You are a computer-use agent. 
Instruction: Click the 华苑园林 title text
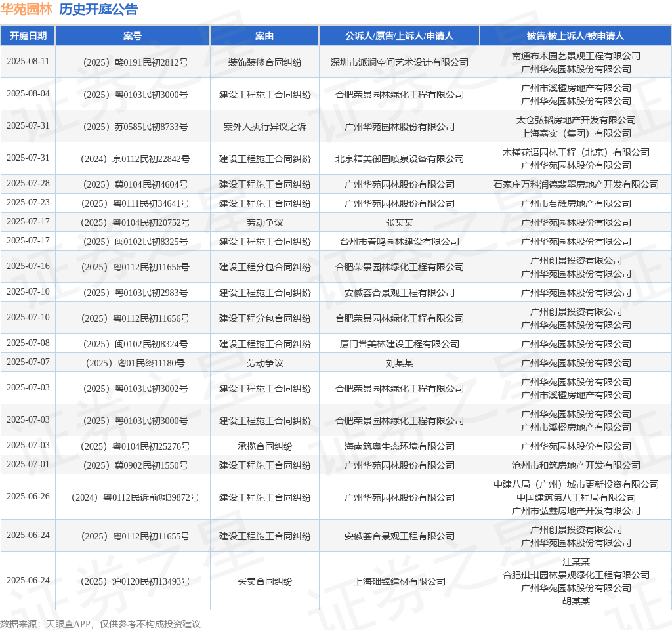pyautogui.click(x=26, y=9)
